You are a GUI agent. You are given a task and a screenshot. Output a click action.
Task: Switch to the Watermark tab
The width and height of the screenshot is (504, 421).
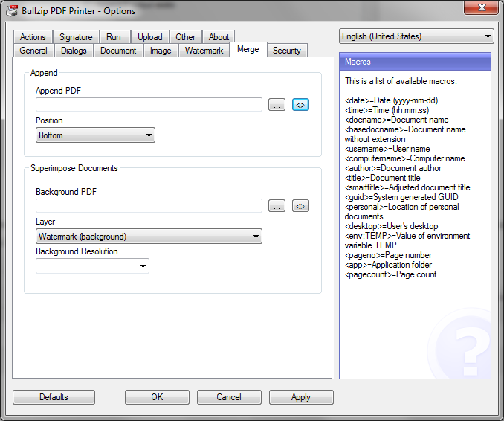point(204,51)
